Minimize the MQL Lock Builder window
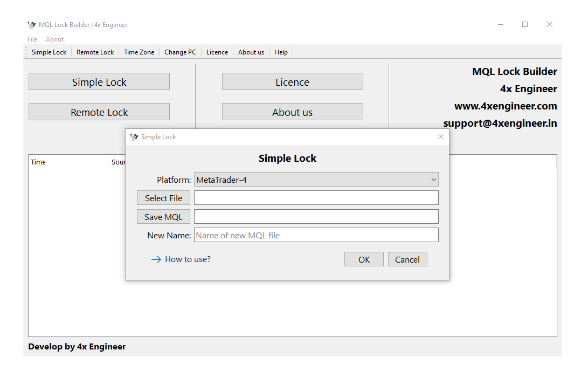 click(501, 24)
